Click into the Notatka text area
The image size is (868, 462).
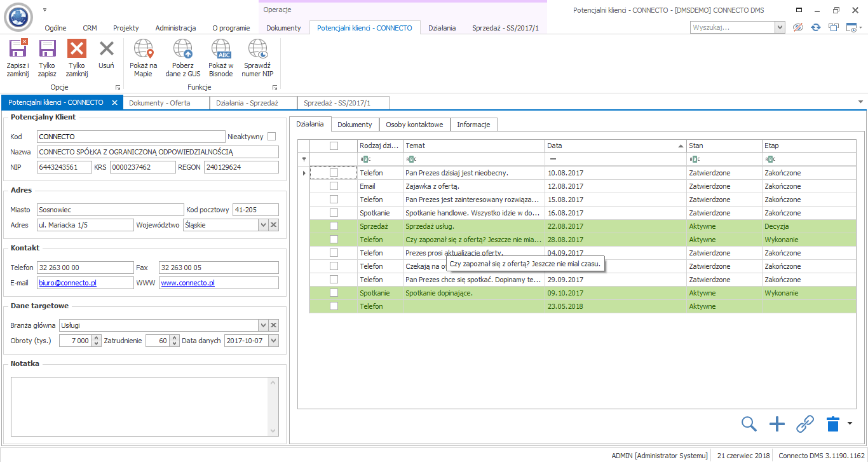click(139, 406)
